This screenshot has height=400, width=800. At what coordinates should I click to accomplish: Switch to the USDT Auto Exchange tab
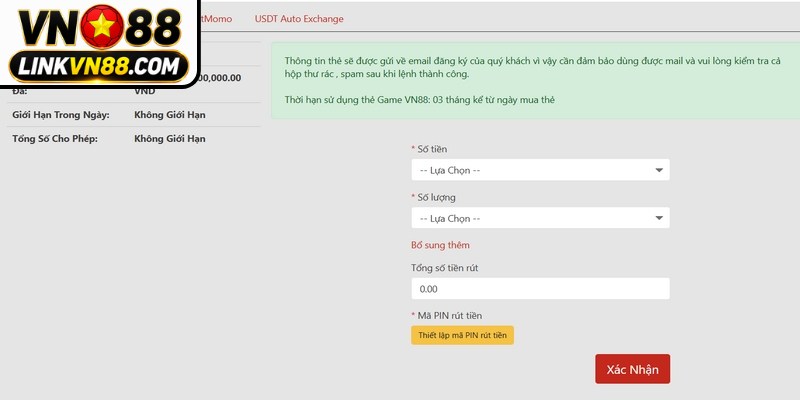point(299,19)
